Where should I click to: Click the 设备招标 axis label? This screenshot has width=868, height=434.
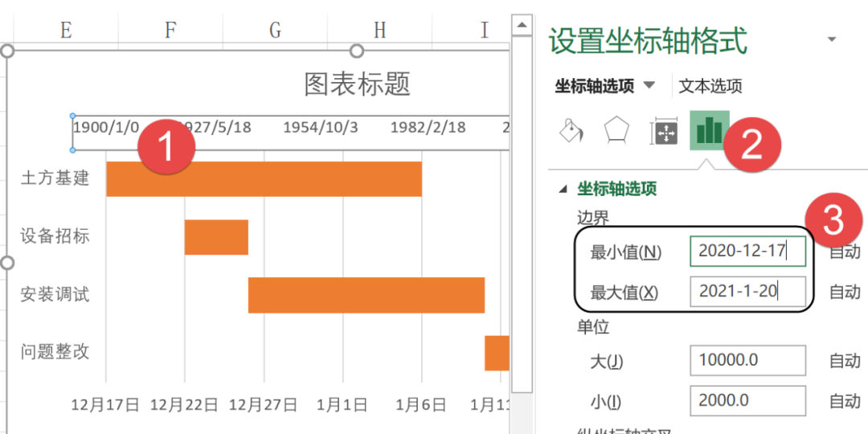point(55,237)
